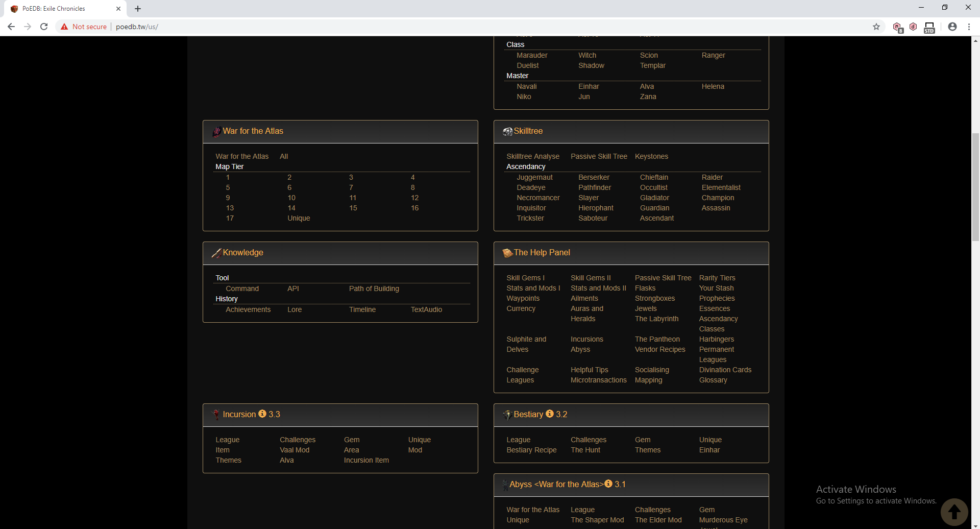The width and height of the screenshot is (980, 529).
Task: Click the scroll-to-top arrow button
Action: [x=954, y=512]
